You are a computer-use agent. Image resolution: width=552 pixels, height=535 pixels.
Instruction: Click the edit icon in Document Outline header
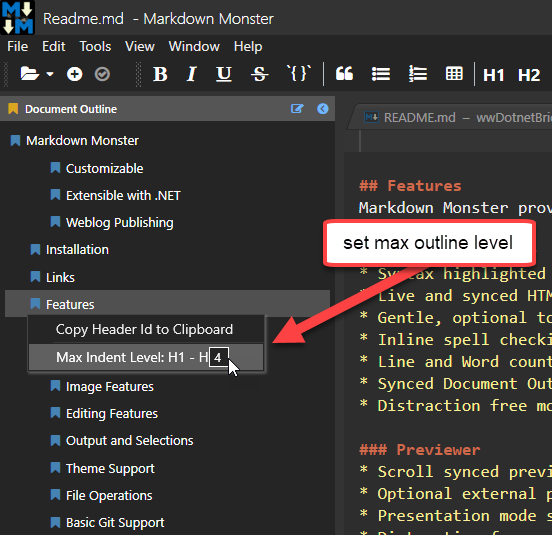click(297, 108)
